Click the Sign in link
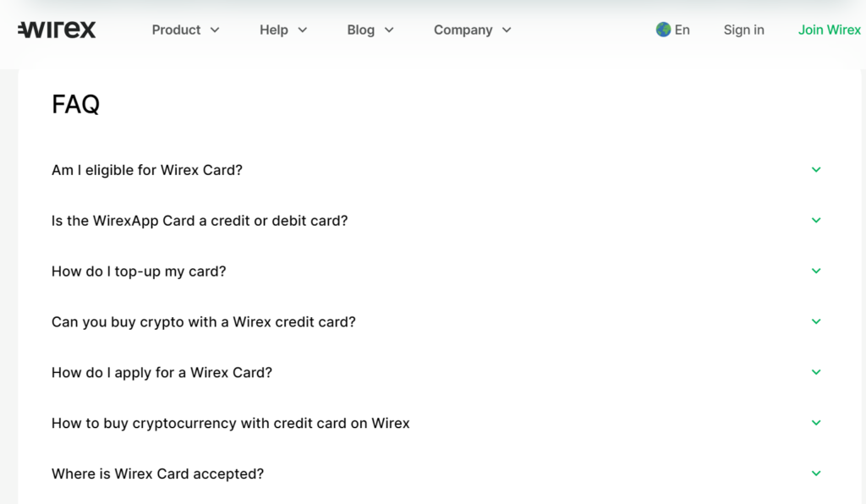Viewport: 866px width, 504px height. (744, 30)
